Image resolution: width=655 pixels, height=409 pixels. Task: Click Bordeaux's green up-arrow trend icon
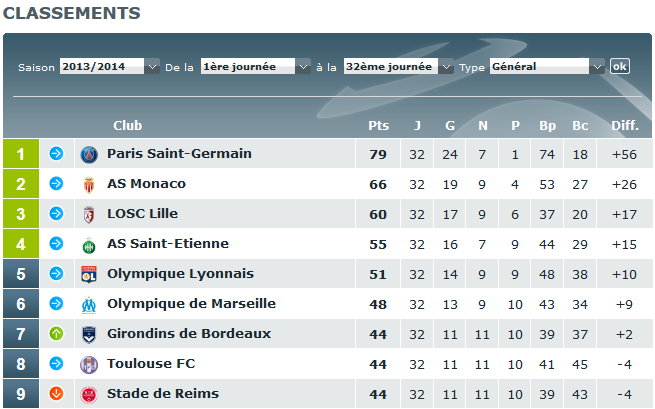click(x=56, y=334)
